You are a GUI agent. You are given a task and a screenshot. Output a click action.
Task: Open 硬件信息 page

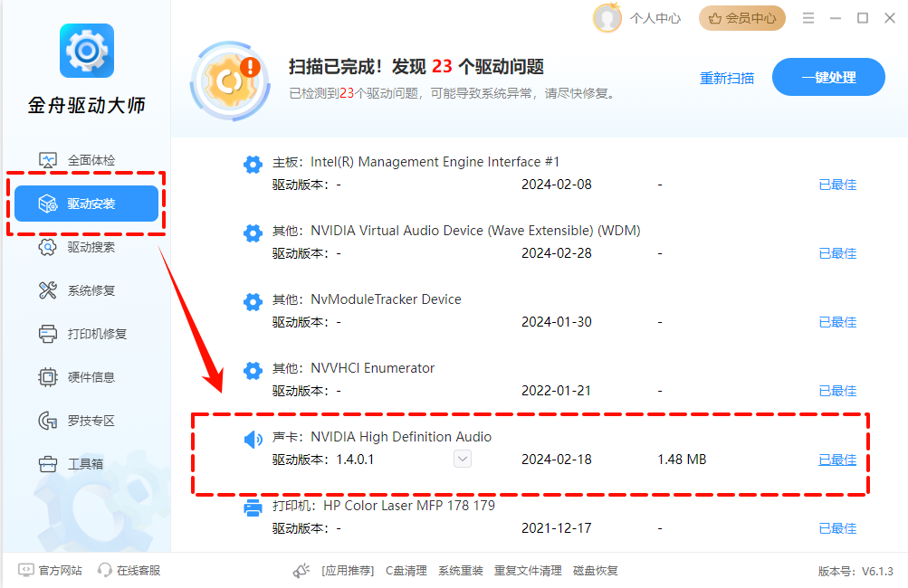(86, 377)
